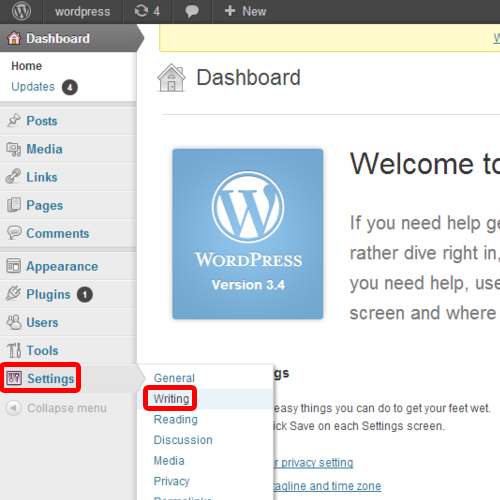Click the Comments speech bubble icon in sidebar

(x=14, y=233)
